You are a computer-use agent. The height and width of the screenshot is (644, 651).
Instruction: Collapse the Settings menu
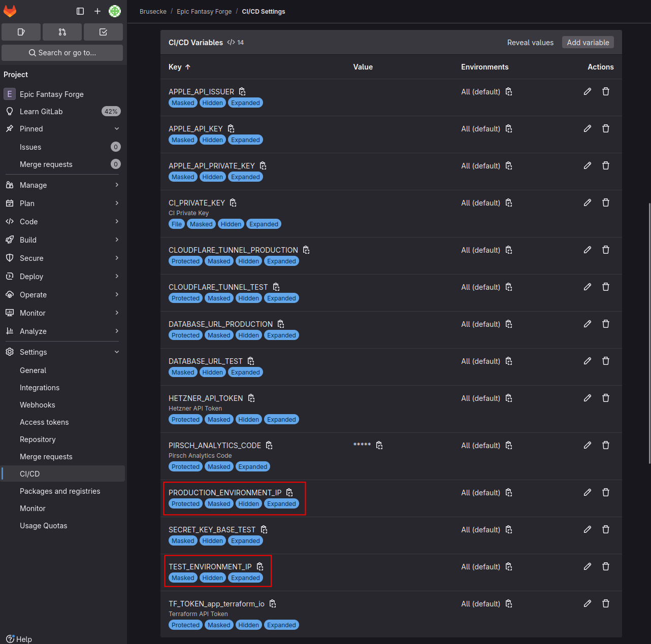62,352
